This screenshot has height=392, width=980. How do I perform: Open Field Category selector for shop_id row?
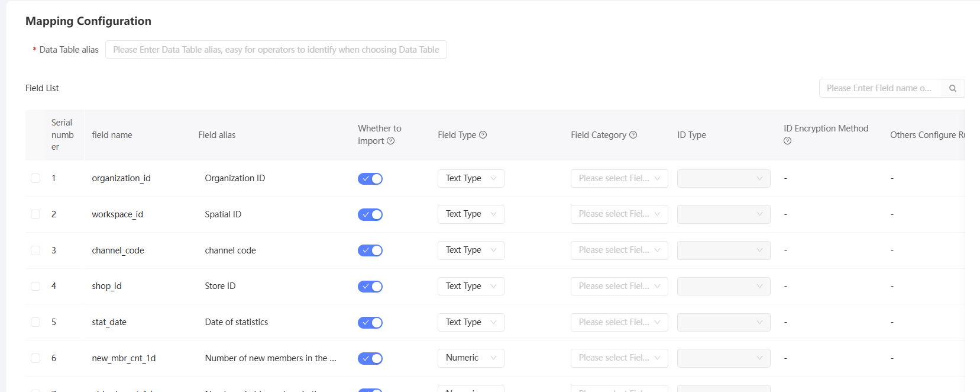619,286
